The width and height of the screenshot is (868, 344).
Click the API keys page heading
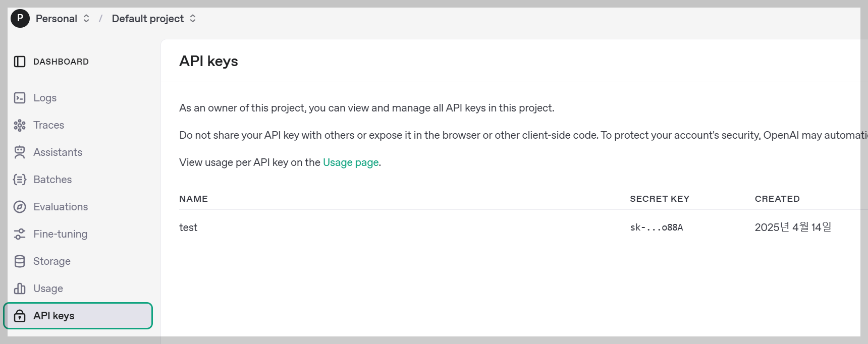click(208, 61)
